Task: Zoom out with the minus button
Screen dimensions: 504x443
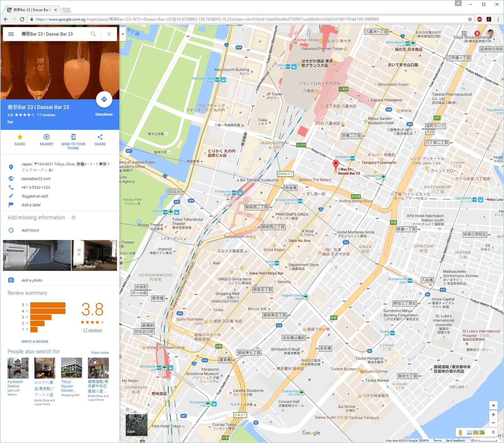Action: 493,423
